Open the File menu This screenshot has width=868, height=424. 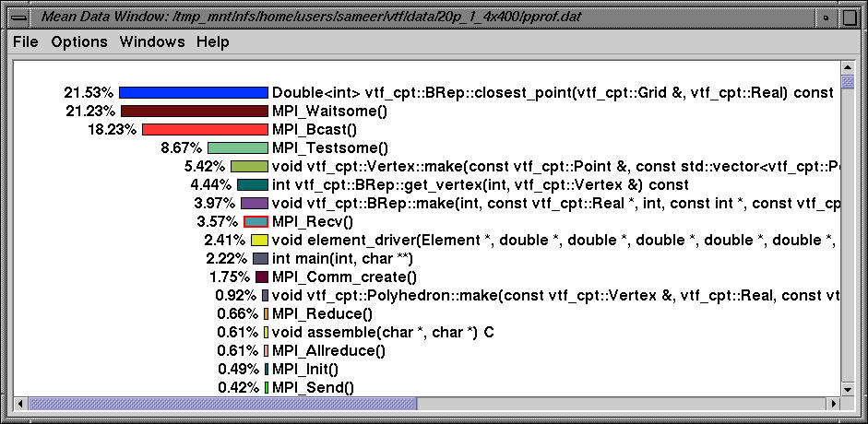coord(26,42)
